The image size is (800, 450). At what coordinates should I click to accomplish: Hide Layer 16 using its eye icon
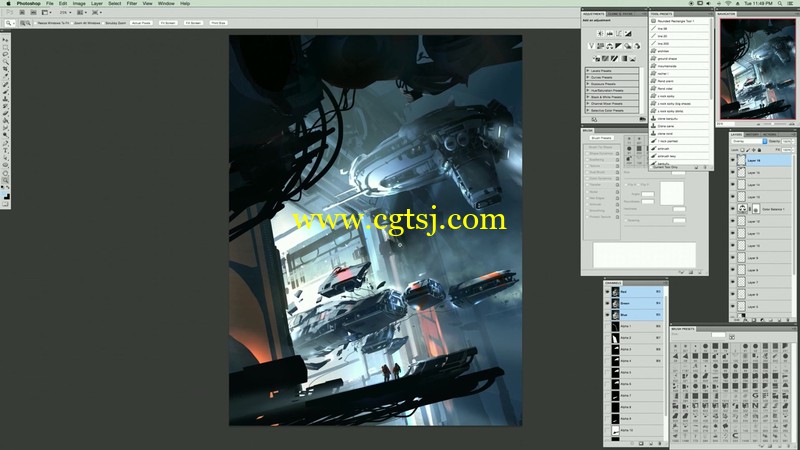(x=733, y=160)
